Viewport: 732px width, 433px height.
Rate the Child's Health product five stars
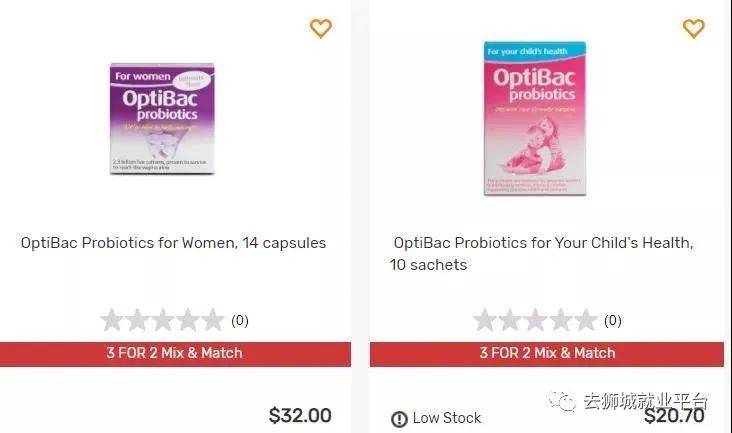585,320
